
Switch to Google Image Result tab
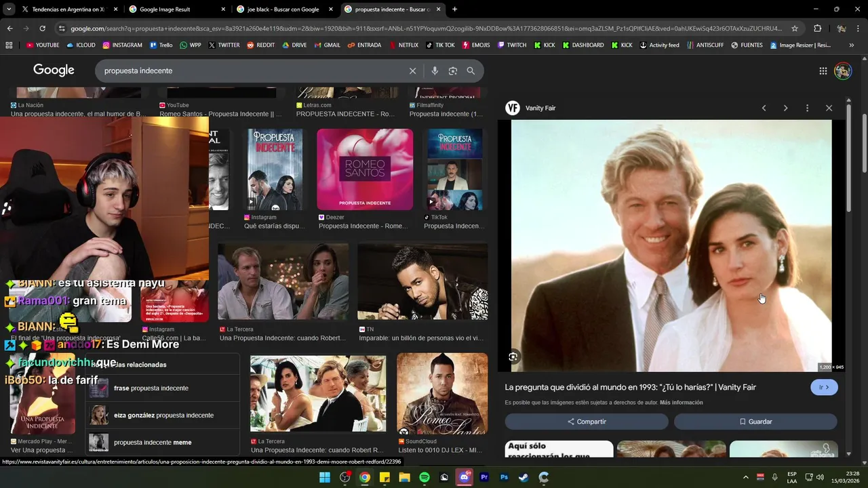pyautogui.click(x=176, y=9)
